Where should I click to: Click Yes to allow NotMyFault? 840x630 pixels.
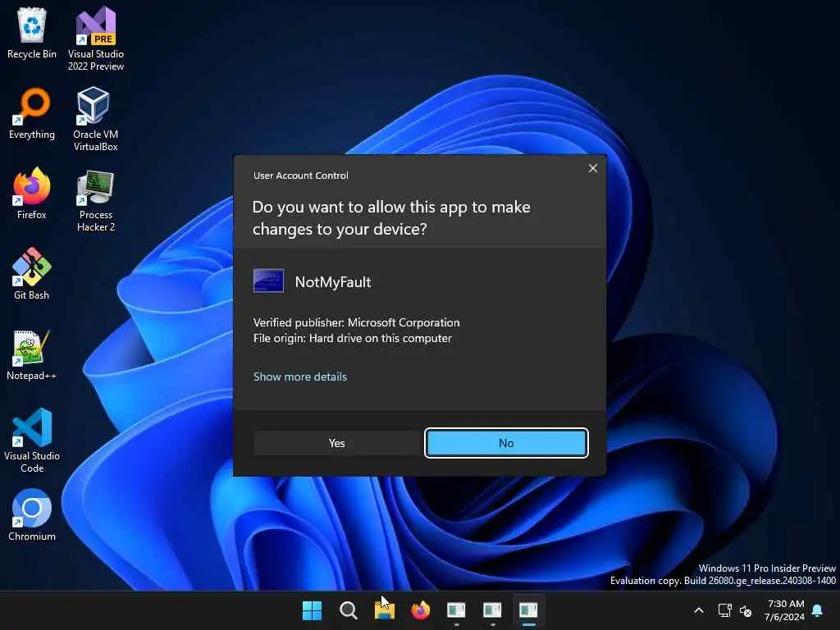click(x=337, y=443)
